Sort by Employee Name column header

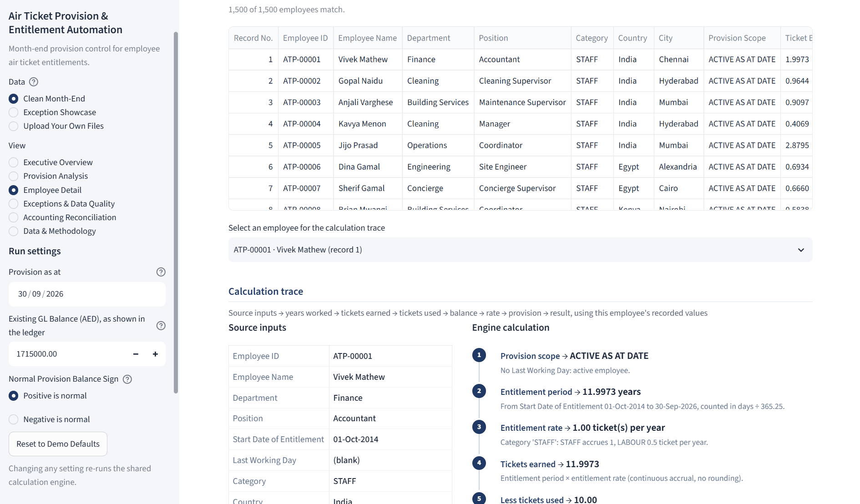(367, 38)
